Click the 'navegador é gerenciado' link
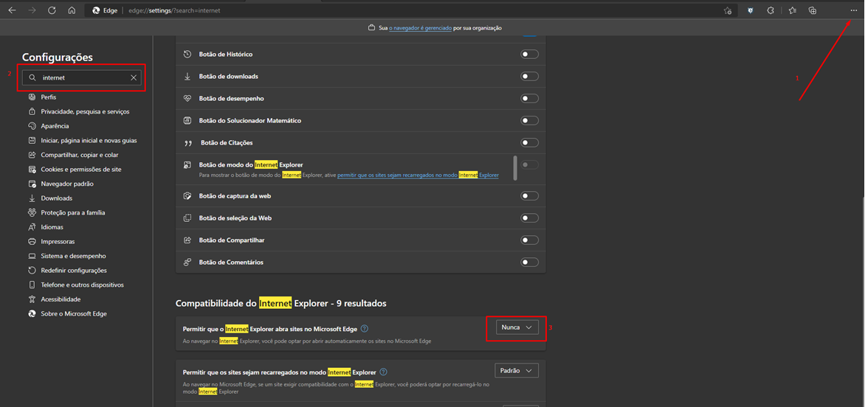Screen dimensions: 868x407 coord(420,28)
